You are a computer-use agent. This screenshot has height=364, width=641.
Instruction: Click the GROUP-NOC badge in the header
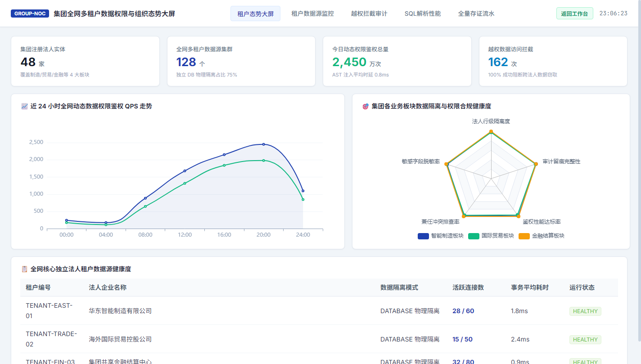coord(30,13)
